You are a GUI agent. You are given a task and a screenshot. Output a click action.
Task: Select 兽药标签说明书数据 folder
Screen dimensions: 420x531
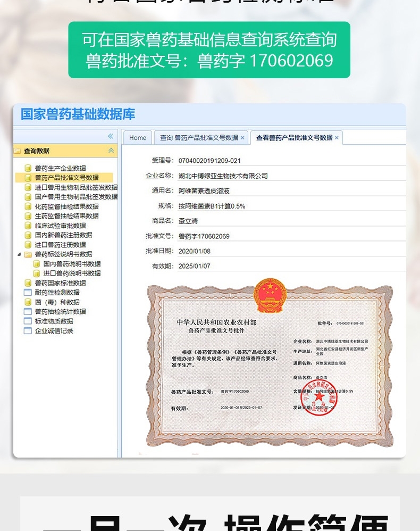(x=63, y=254)
